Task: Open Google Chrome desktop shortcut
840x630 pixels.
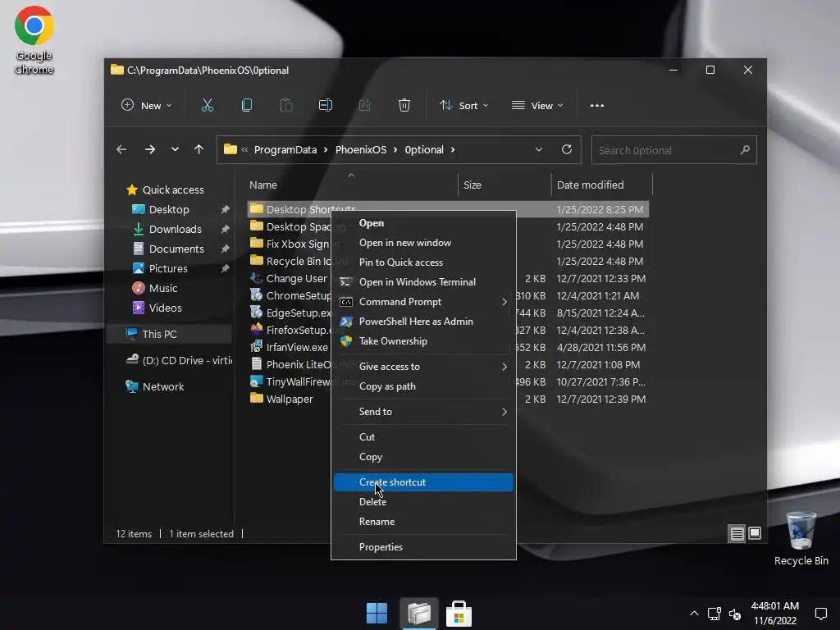Action: (34, 40)
